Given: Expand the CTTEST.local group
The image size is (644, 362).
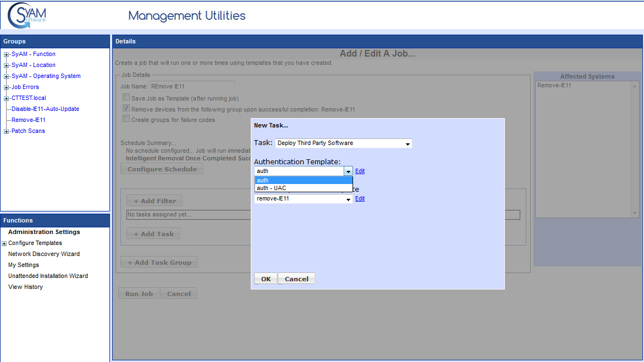Looking at the screenshot, I should (6, 98).
